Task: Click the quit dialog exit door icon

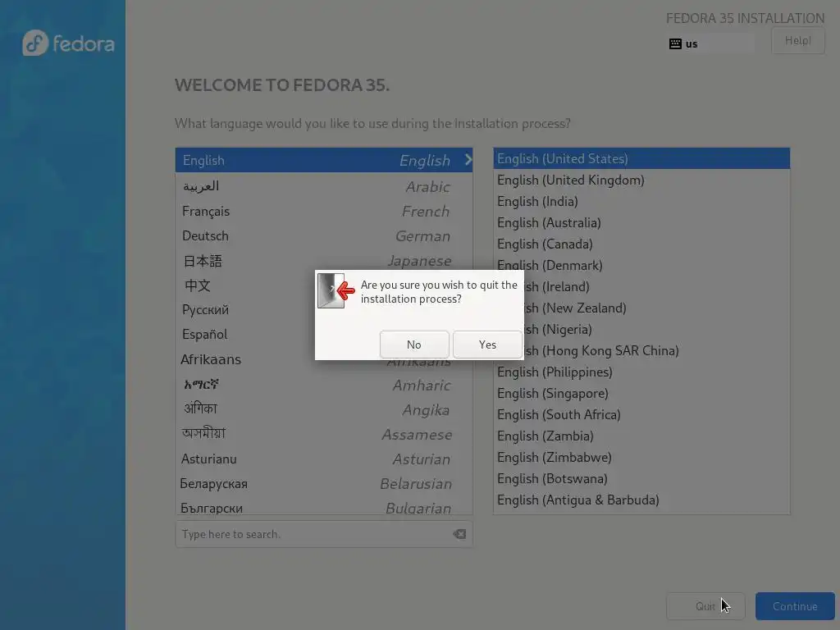Action: (x=336, y=290)
